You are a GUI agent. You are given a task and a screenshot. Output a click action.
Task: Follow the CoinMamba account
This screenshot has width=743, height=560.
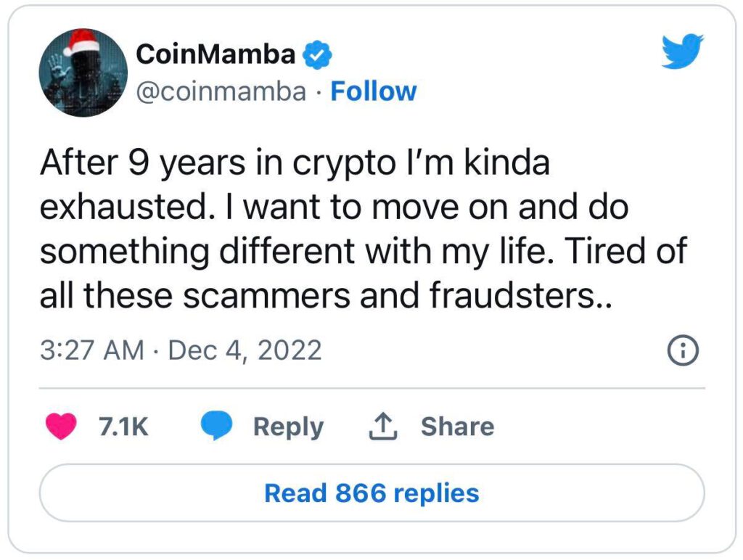(374, 92)
